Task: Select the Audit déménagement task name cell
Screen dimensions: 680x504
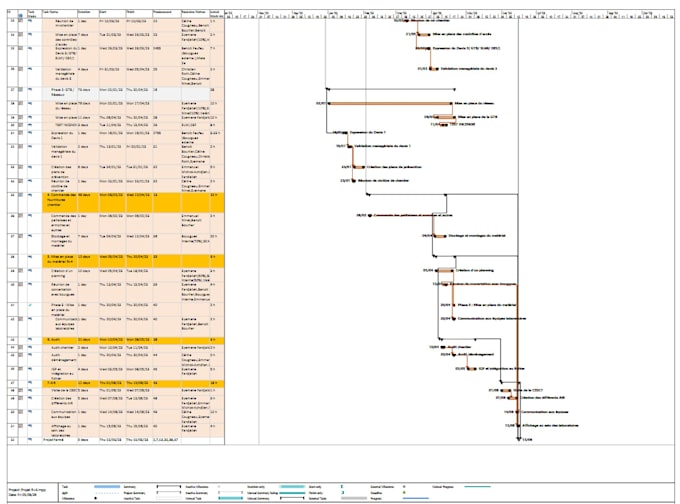Action: (x=60, y=357)
